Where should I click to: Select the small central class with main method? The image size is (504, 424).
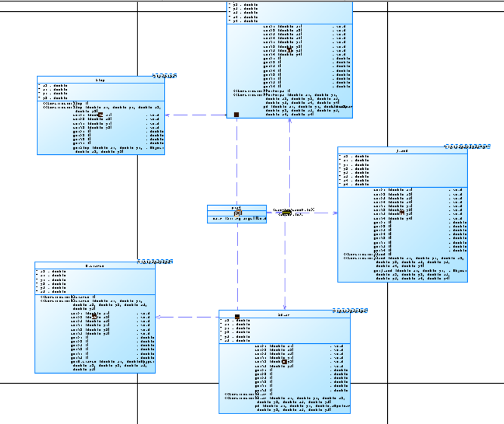pyautogui.click(x=237, y=214)
